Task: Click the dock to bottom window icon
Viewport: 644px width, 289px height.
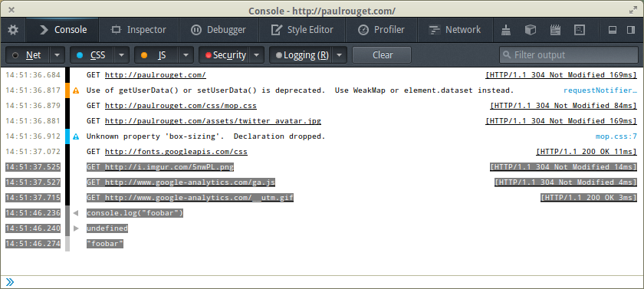Action: tap(613, 30)
